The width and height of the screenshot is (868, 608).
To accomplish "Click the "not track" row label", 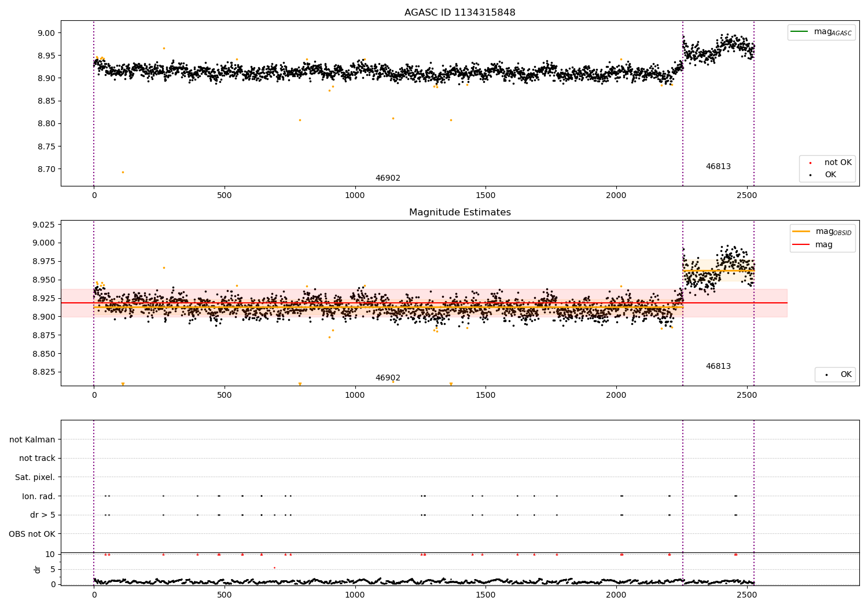I will tap(37, 458).
